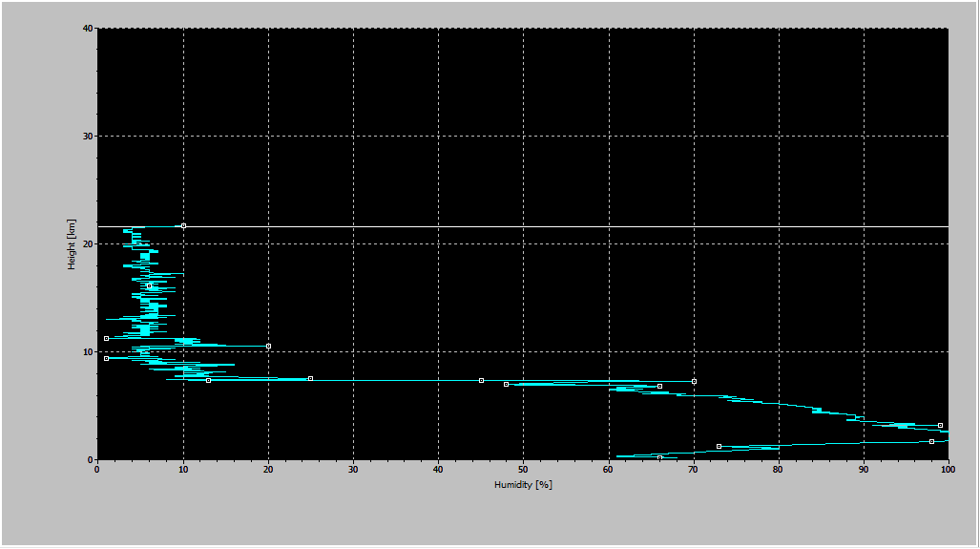Click the 60 label on the humidity axis

[x=609, y=469]
